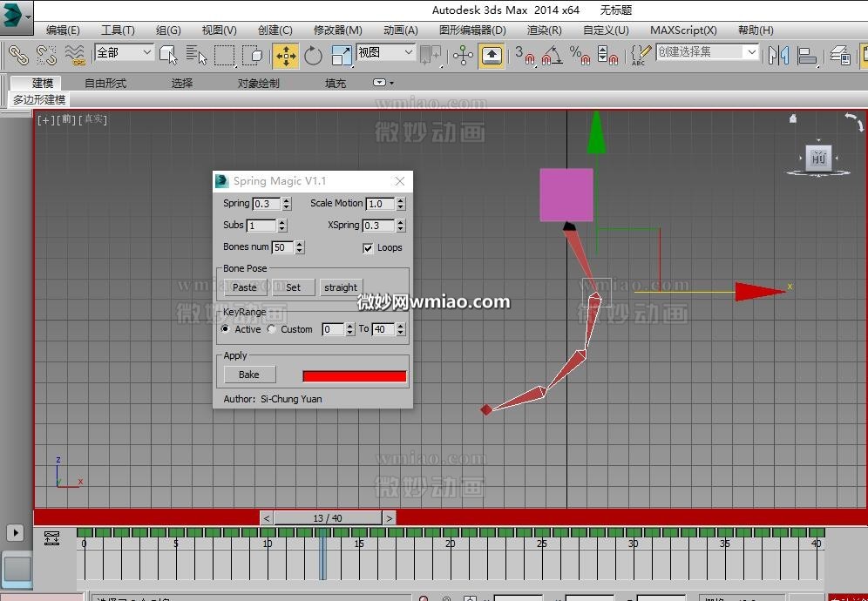Click the red progress bar beside Bake
The image size is (868, 601).
(x=353, y=375)
